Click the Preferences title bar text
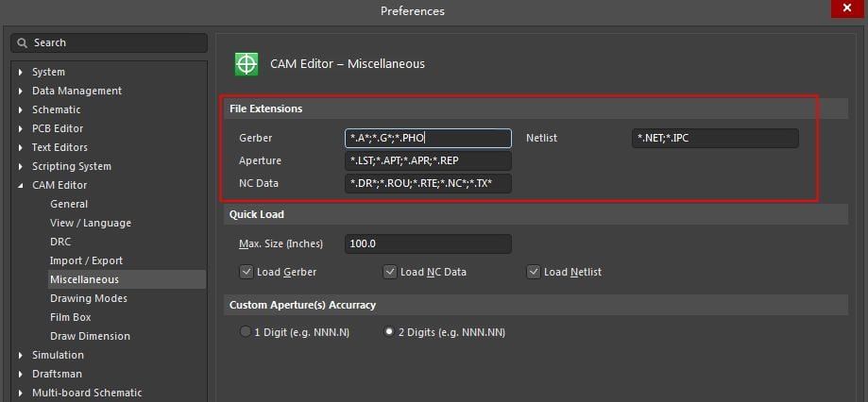The width and height of the screenshot is (868, 402). [x=413, y=11]
